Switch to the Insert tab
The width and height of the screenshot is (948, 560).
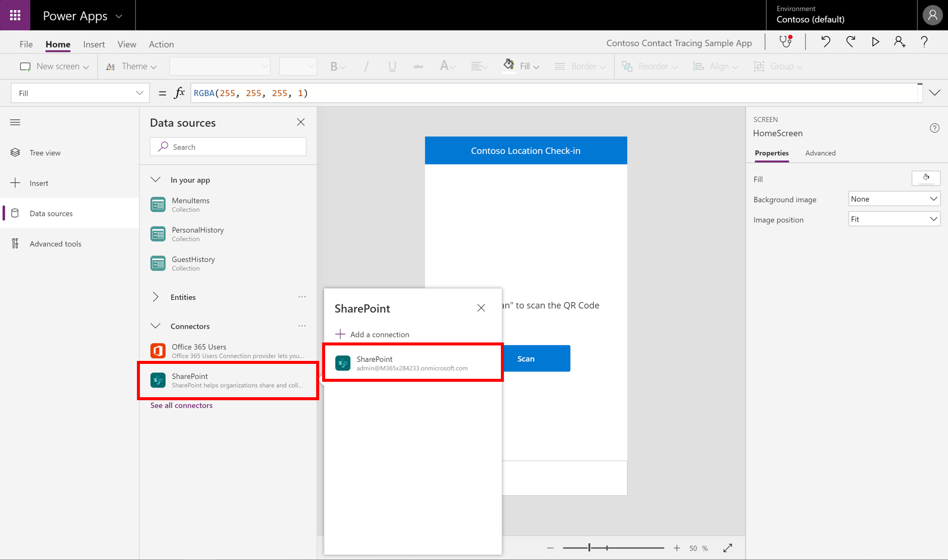point(94,44)
